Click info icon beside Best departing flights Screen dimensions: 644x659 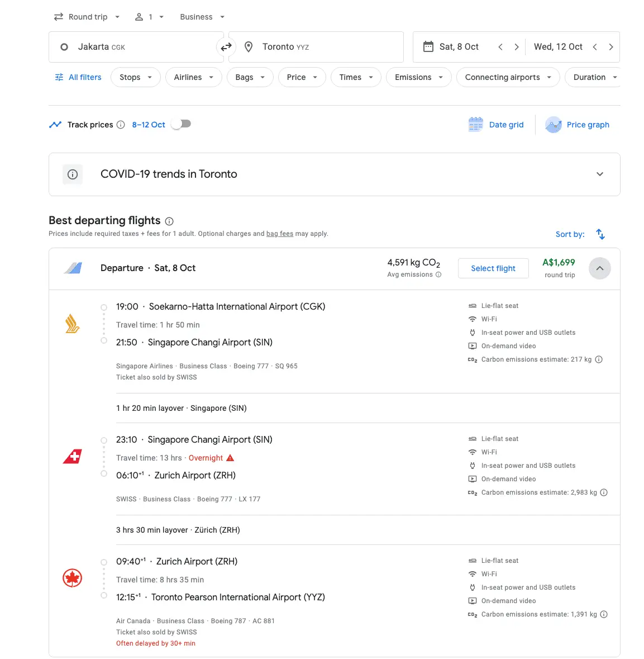[x=169, y=221]
